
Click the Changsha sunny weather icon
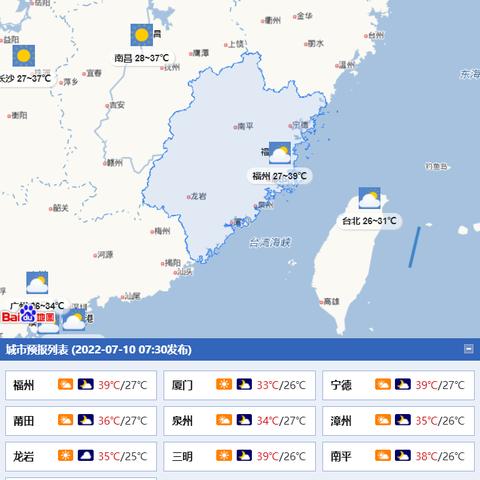coord(24,56)
